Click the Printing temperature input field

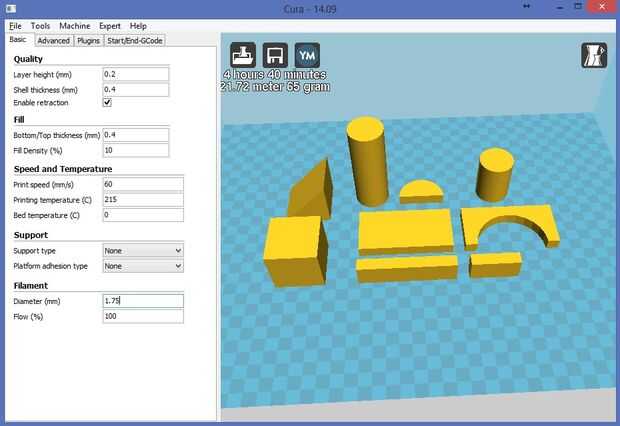(x=143, y=200)
